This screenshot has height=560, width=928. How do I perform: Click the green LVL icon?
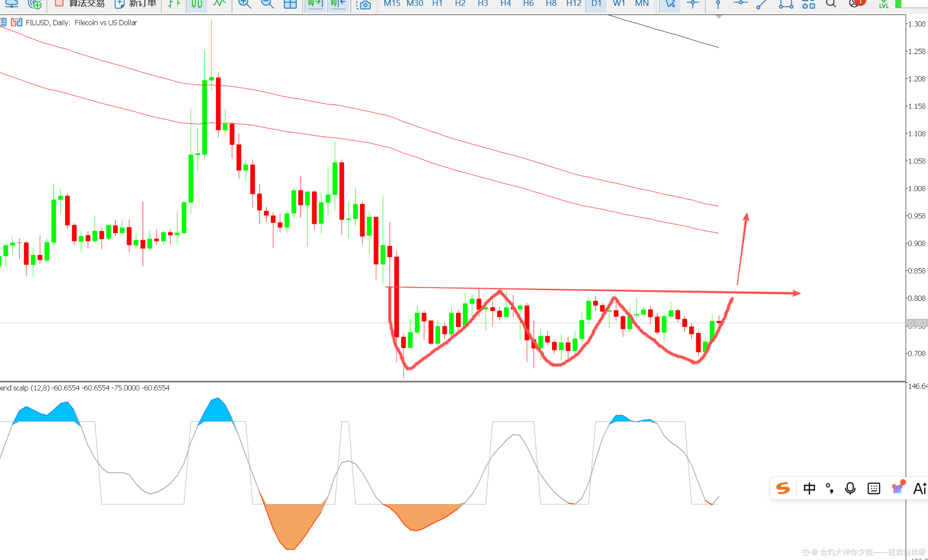(x=884, y=4)
